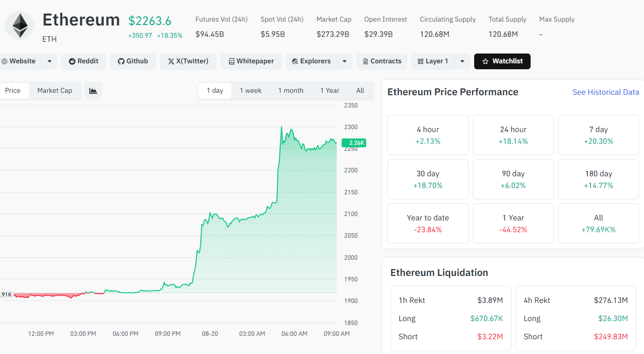
Task: Expand the Website dropdown arrow
Action: click(50, 61)
